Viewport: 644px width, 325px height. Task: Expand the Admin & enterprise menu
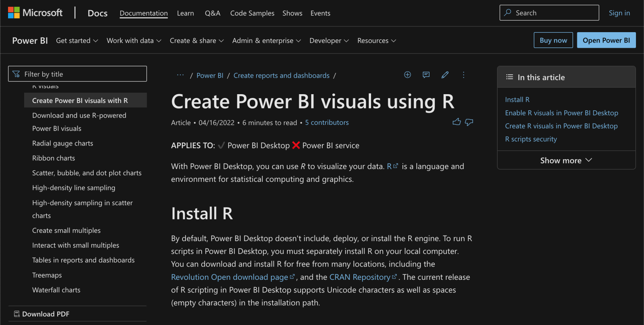[266, 41]
